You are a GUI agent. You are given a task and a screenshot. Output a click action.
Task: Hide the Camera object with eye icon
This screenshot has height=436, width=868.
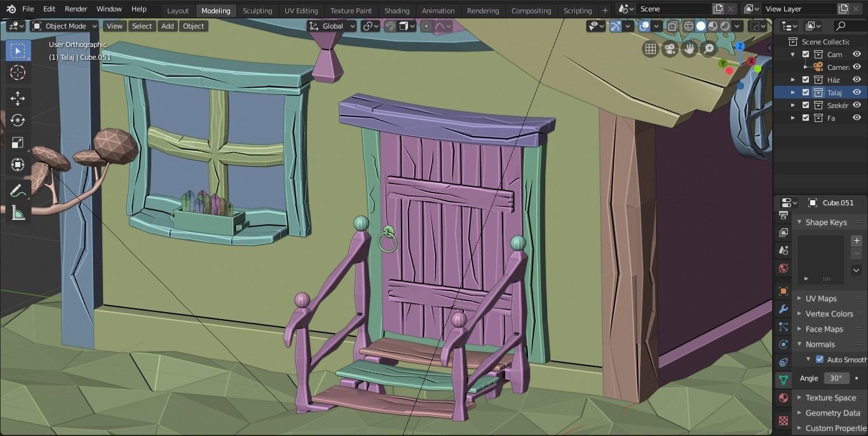click(857, 67)
